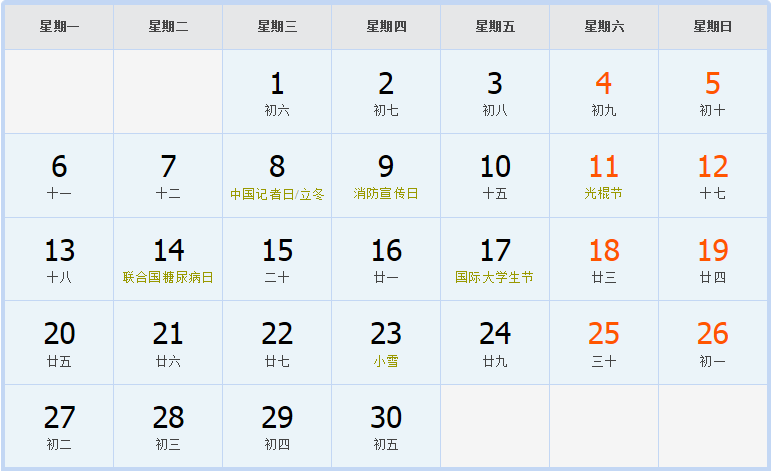The height and width of the screenshot is (472, 772).
Task: Select date 30 labeled 初五
Action: (386, 426)
